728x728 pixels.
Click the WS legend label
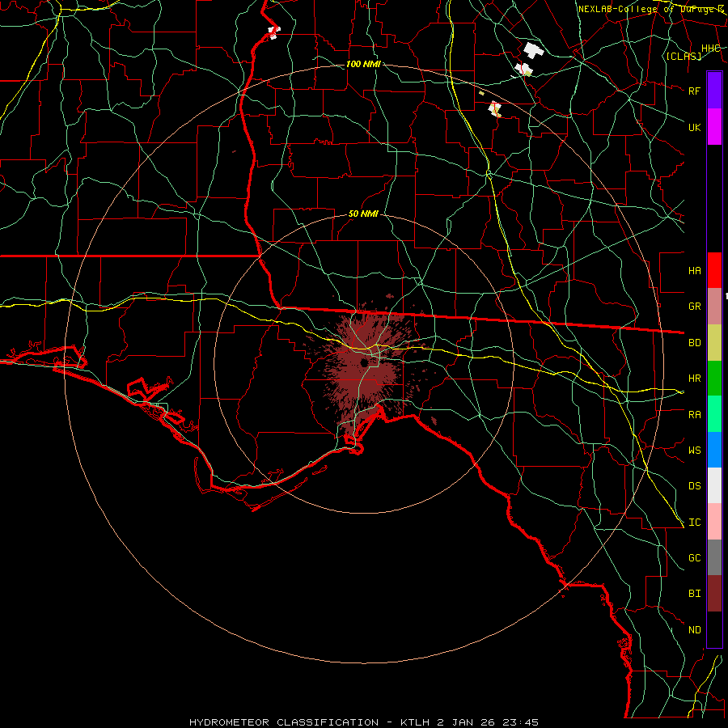(x=694, y=450)
